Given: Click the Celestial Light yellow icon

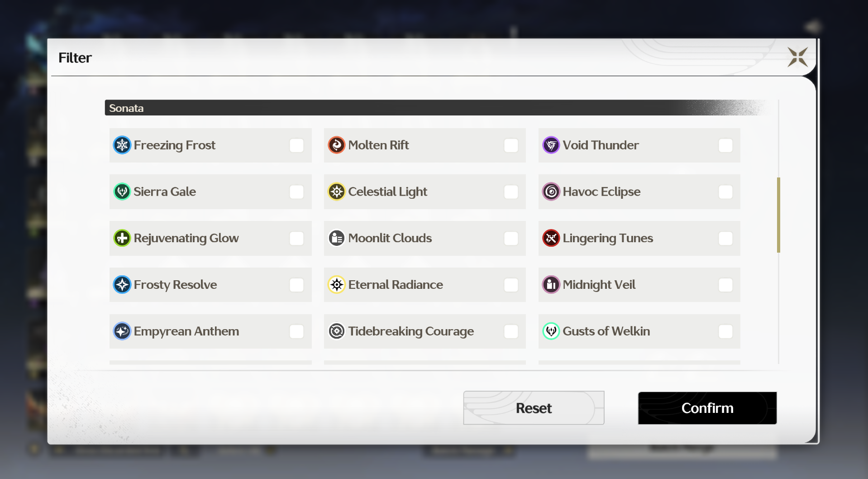Looking at the screenshot, I should click(337, 192).
